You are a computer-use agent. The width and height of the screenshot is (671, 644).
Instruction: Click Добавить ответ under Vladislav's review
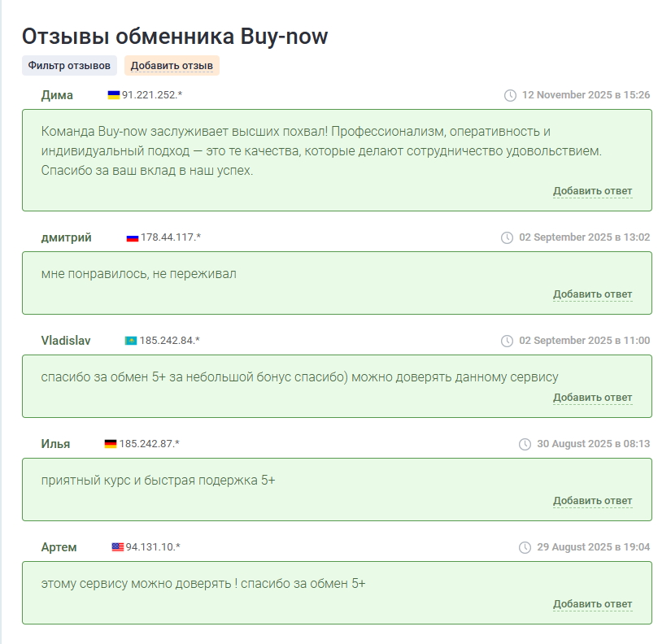pos(592,398)
